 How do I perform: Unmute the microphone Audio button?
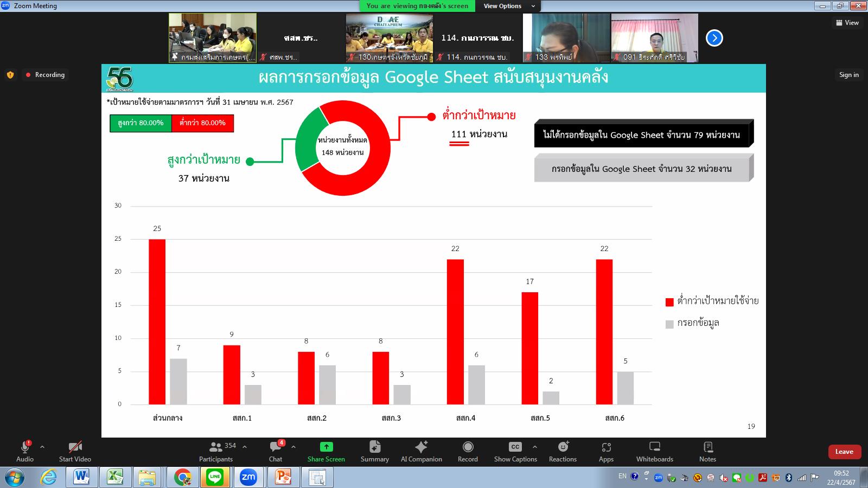25,451
